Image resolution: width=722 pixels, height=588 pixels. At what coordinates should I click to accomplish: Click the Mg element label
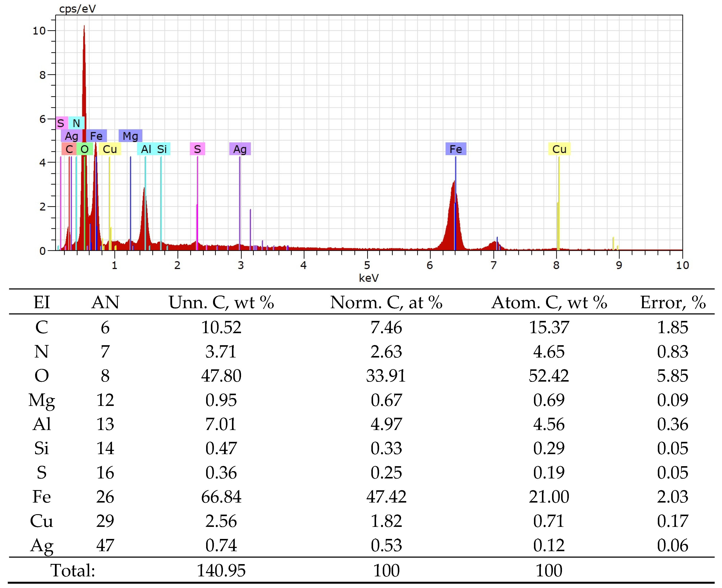(x=130, y=136)
